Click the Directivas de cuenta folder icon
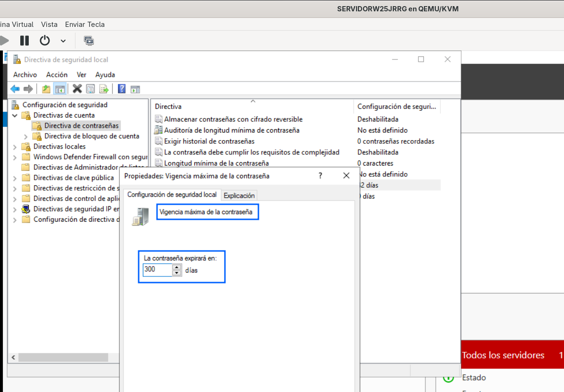The width and height of the screenshot is (564, 392). click(x=26, y=115)
